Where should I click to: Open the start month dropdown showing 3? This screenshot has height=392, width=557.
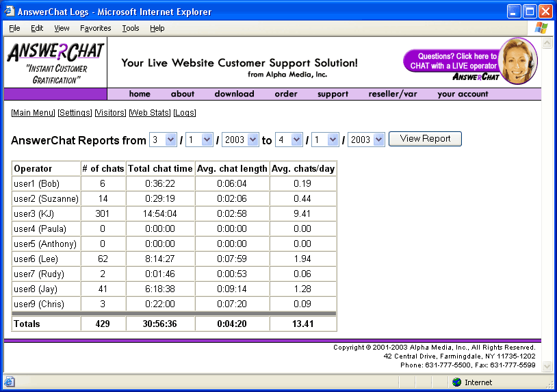click(163, 140)
